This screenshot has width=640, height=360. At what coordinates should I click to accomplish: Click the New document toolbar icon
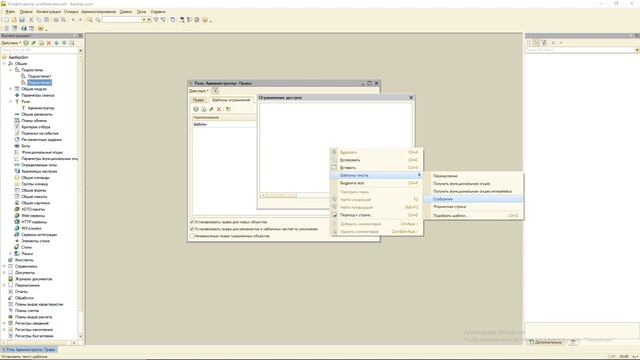6,20
